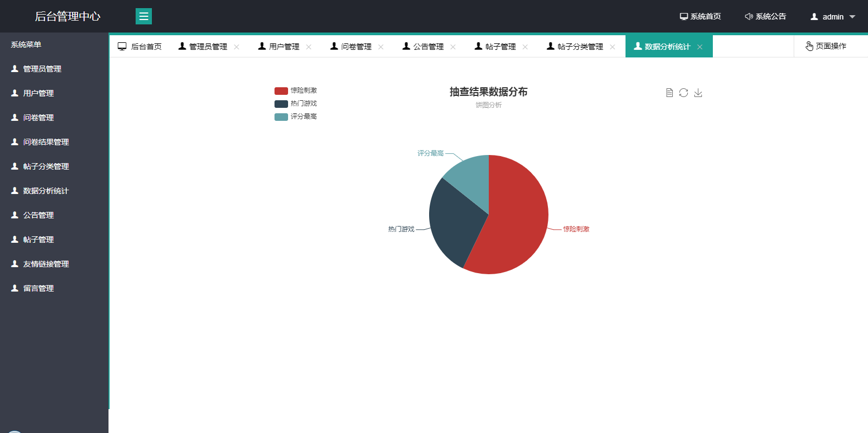
Task: Open 帖子管理 in the sidebar menu
Action: pyautogui.click(x=54, y=240)
